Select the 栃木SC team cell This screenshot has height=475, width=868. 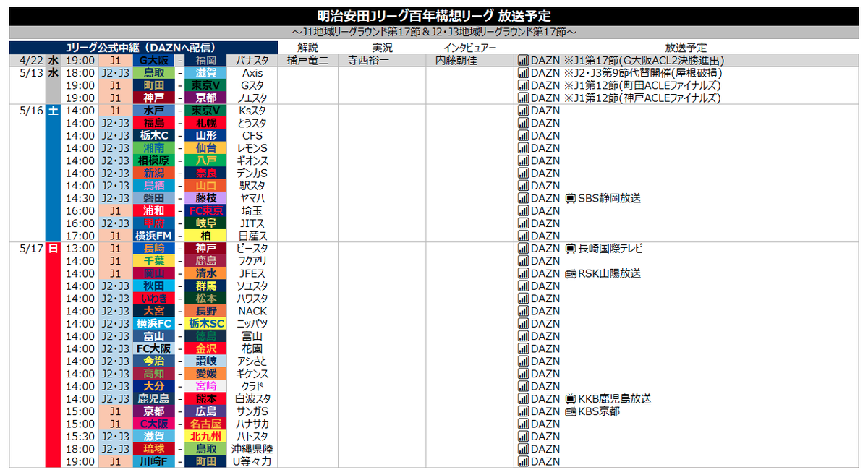point(206,324)
